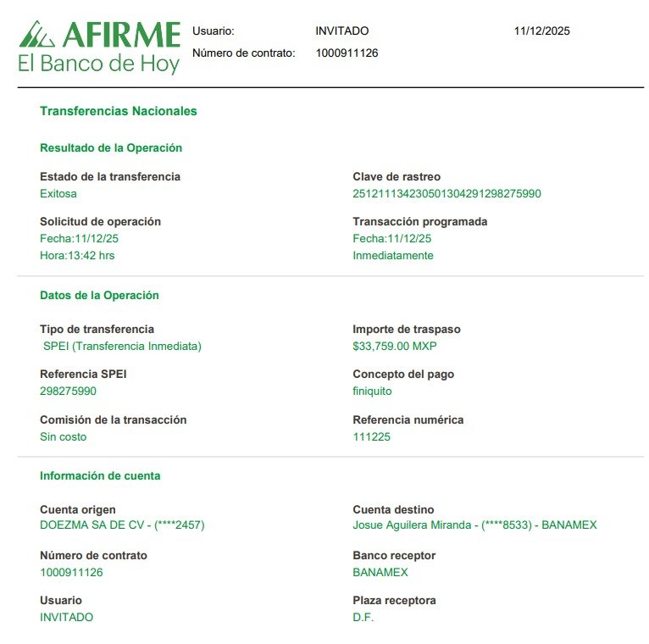Click the 'El Banco de Hoy' slogan

tap(98, 64)
